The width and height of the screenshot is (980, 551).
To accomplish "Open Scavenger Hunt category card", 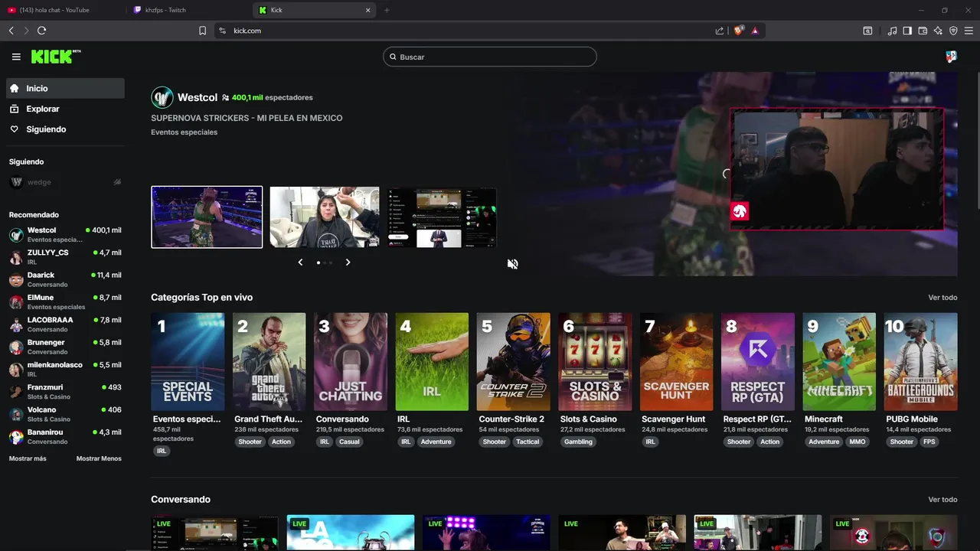I will click(676, 362).
